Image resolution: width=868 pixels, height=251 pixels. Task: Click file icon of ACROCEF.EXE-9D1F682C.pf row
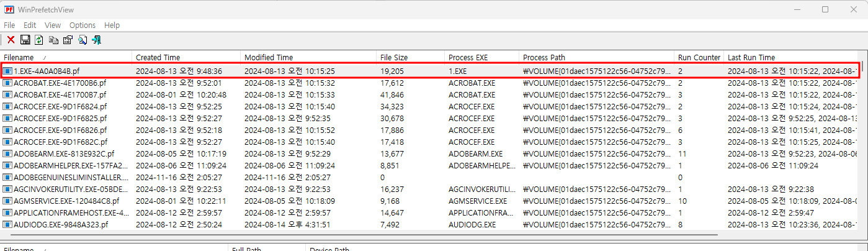coord(7,142)
